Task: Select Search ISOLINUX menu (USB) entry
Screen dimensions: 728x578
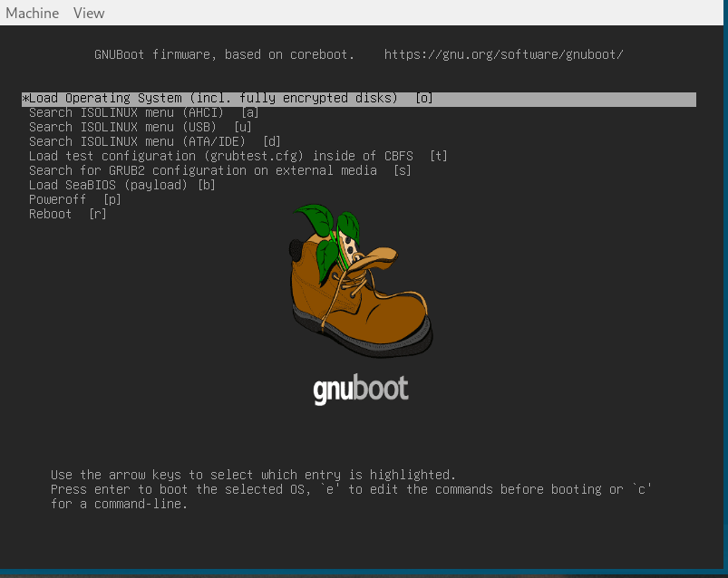Action: coord(140,127)
